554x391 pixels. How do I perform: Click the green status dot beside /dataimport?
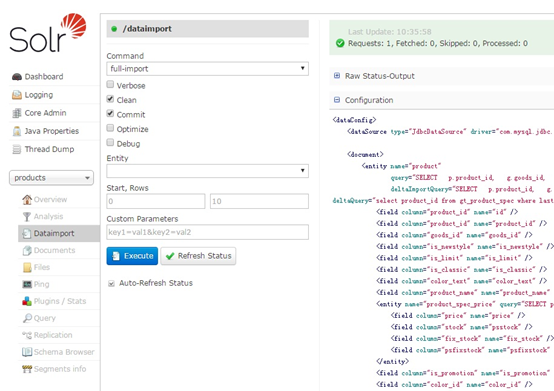click(x=114, y=29)
